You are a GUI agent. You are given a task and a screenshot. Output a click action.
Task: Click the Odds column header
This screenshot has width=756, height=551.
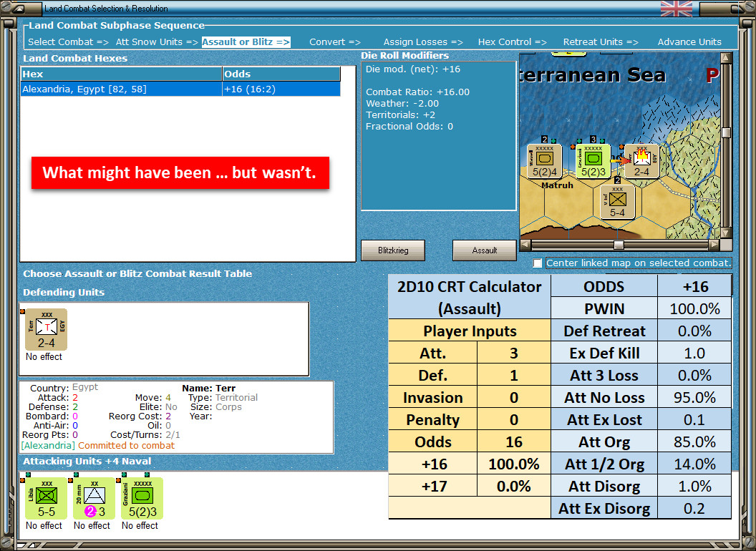281,74
